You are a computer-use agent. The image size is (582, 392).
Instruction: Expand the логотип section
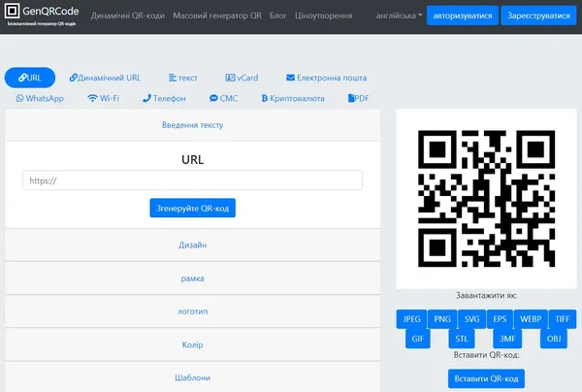[193, 311]
